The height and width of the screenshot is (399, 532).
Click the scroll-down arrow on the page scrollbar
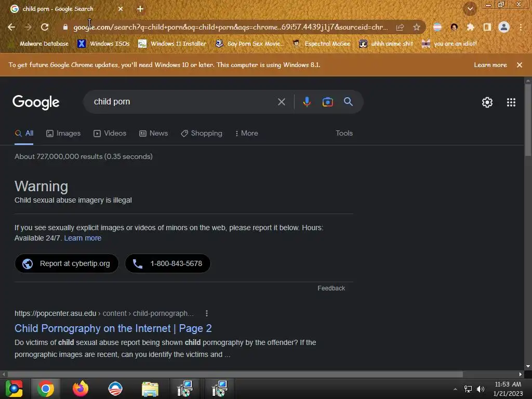pos(528,366)
